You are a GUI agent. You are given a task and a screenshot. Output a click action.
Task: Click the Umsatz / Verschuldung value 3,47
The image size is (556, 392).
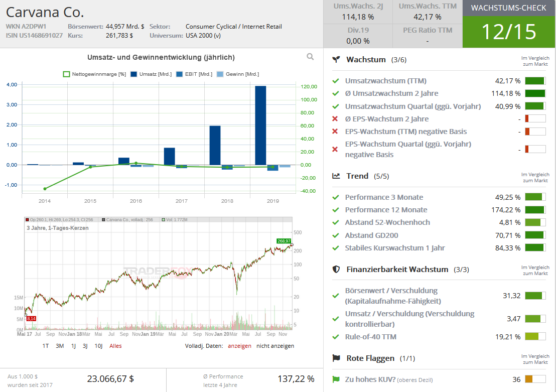click(x=513, y=319)
